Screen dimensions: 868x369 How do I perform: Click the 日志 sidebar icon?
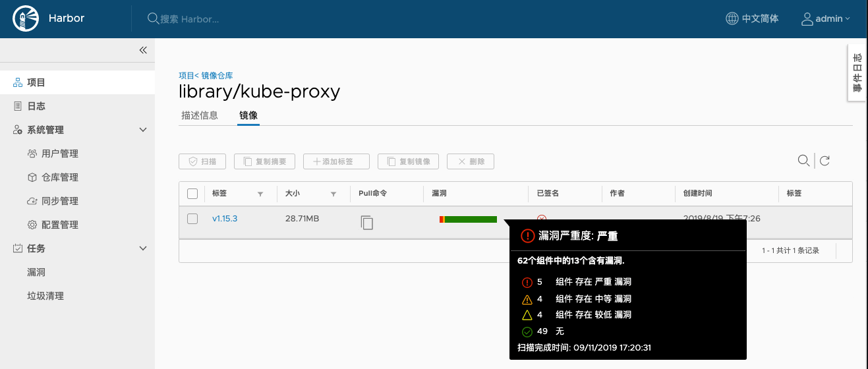pyautogui.click(x=18, y=106)
